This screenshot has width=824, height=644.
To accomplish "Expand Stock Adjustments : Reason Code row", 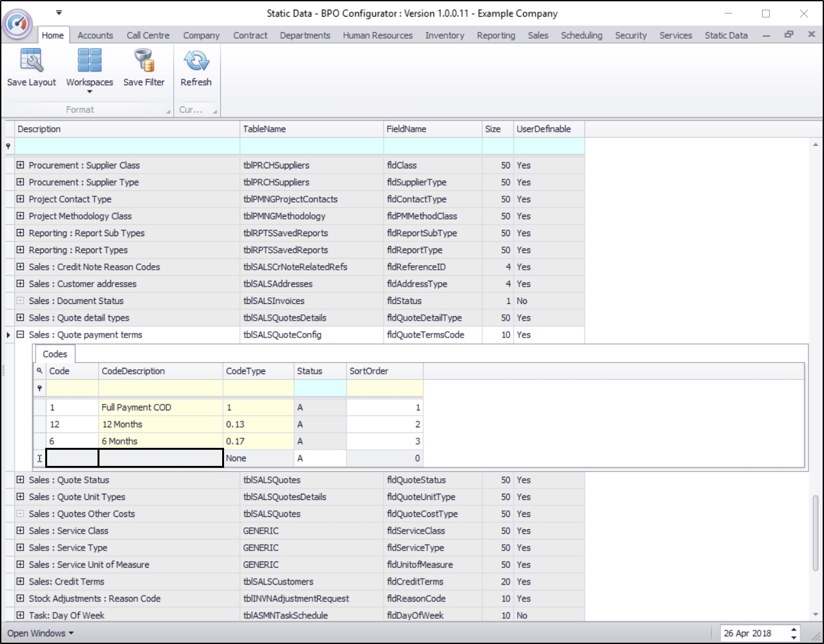I will 21,599.
